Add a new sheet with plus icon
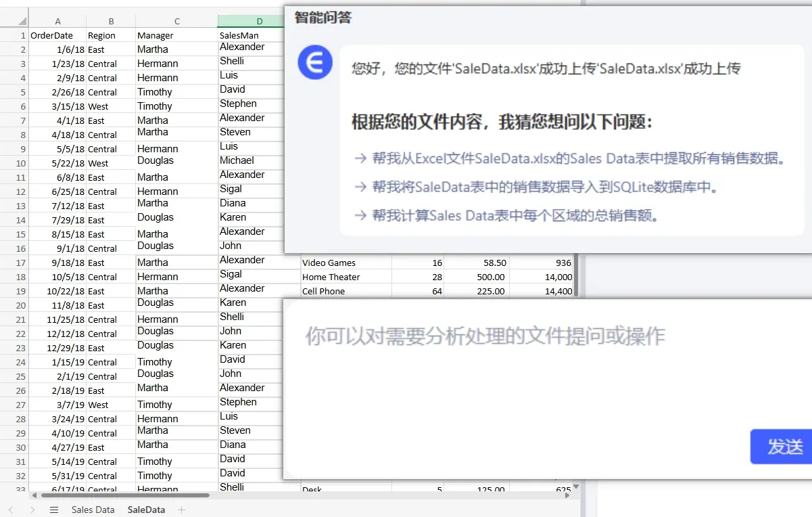This screenshot has width=812, height=517. (181, 510)
